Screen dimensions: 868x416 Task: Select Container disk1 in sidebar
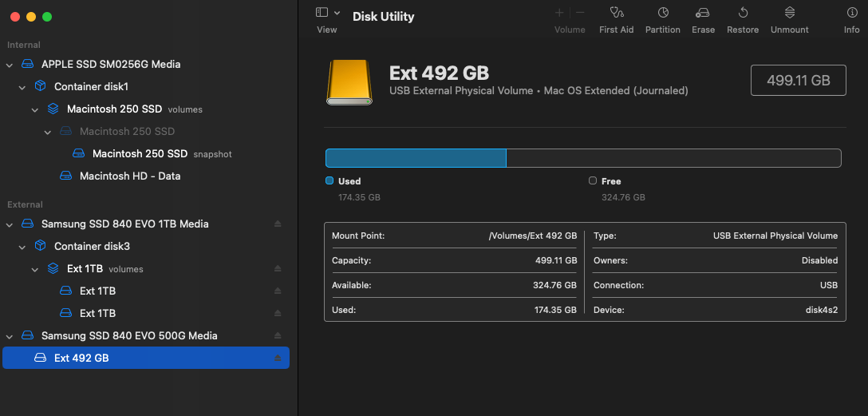pyautogui.click(x=91, y=86)
